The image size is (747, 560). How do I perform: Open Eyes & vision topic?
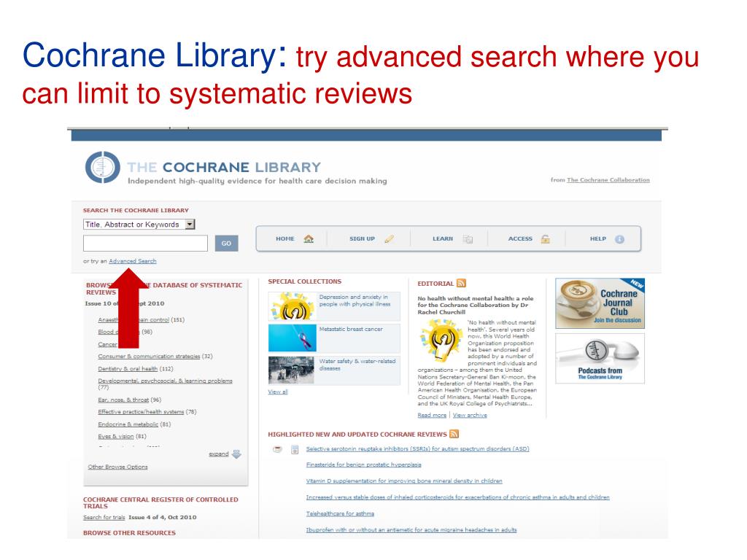116,436
